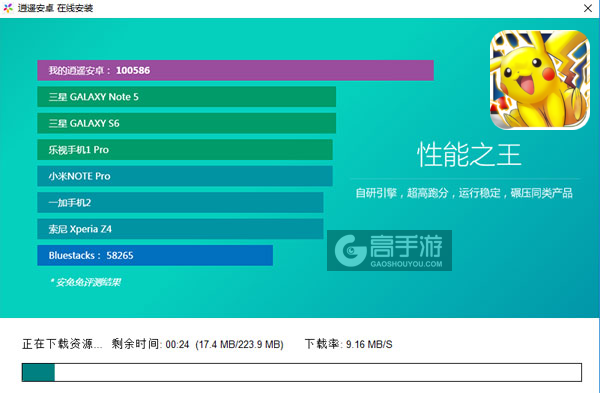Select the 一加手机2 bar
The width and height of the screenshot is (600, 393).
pyautogui.click(x=180, y=202)
